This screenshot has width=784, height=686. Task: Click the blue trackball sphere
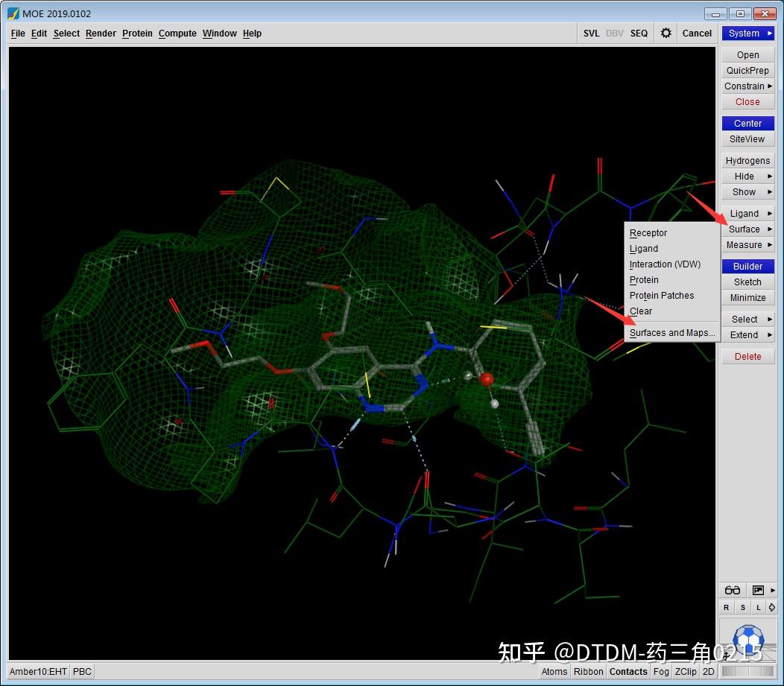click(747, 638)
